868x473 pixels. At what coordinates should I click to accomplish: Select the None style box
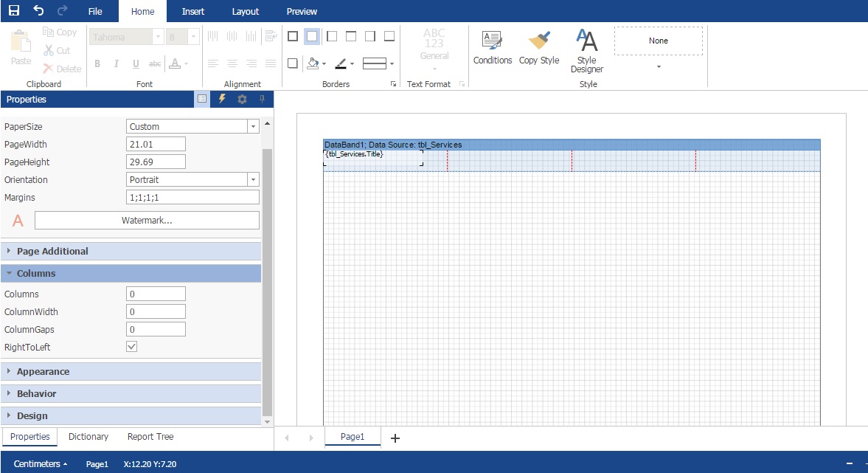coord(659,41)
